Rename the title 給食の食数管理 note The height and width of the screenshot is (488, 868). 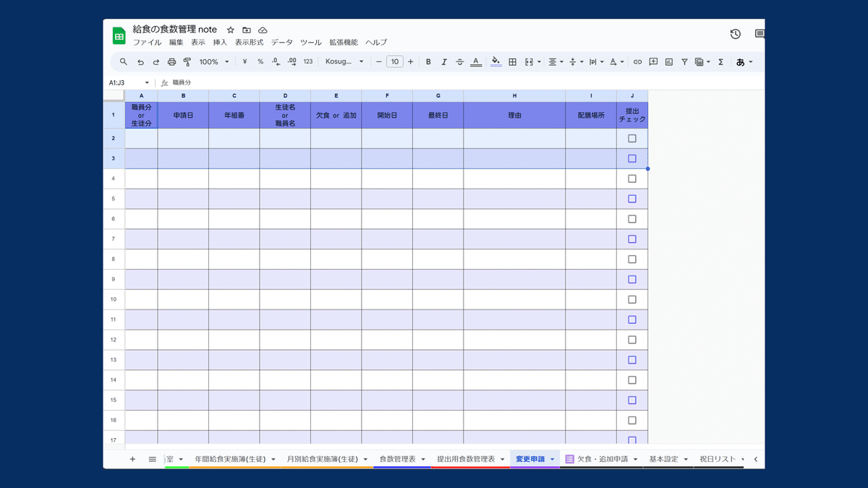pyautogui.click(x=175, y=30)
